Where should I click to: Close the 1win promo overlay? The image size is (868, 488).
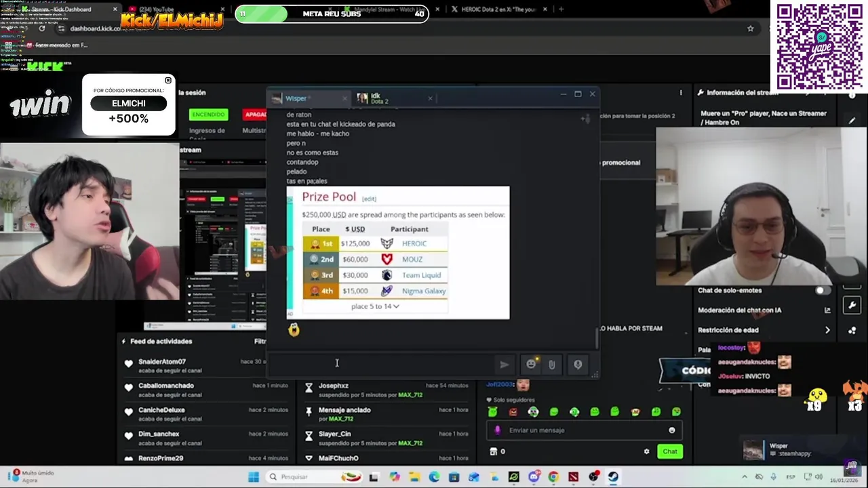point(168,81)
